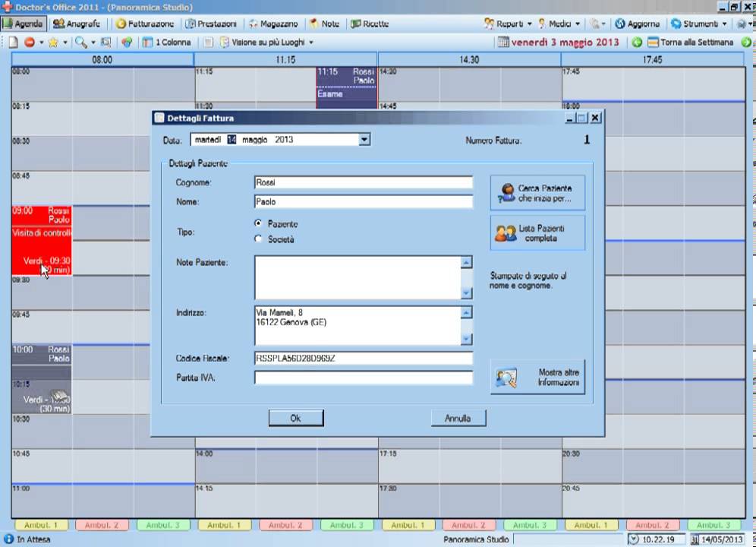Screen dimensions: 756x547
Task: Click the calendar icon beside venerdì 3 maggio
Action: click(503, 43)
